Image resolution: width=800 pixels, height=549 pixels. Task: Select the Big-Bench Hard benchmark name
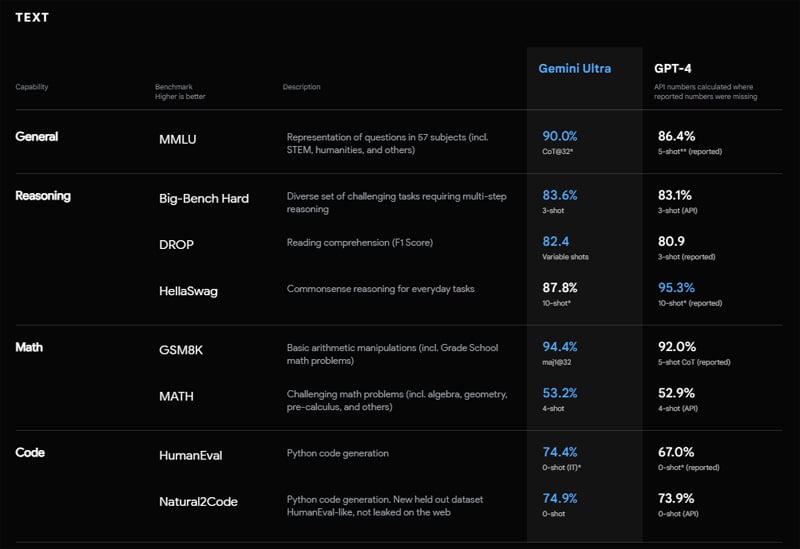click(x=204, y=198)
